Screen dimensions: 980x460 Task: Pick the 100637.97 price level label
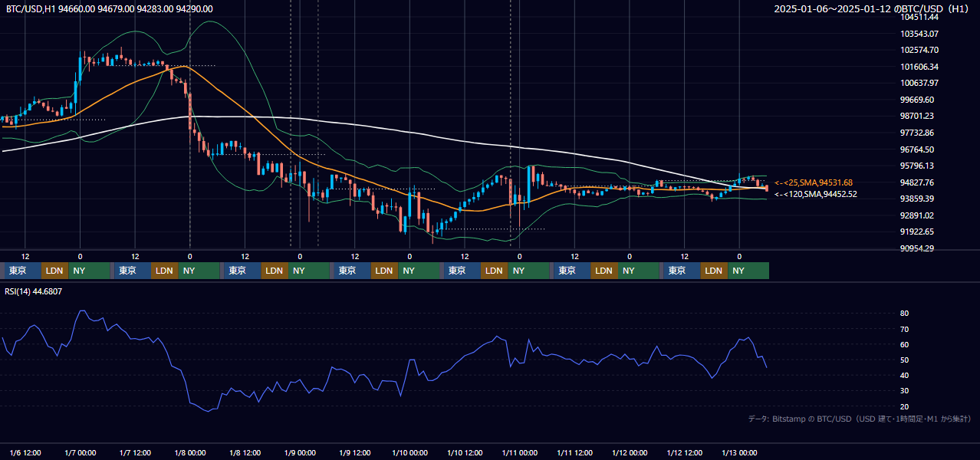coord(919,83)
